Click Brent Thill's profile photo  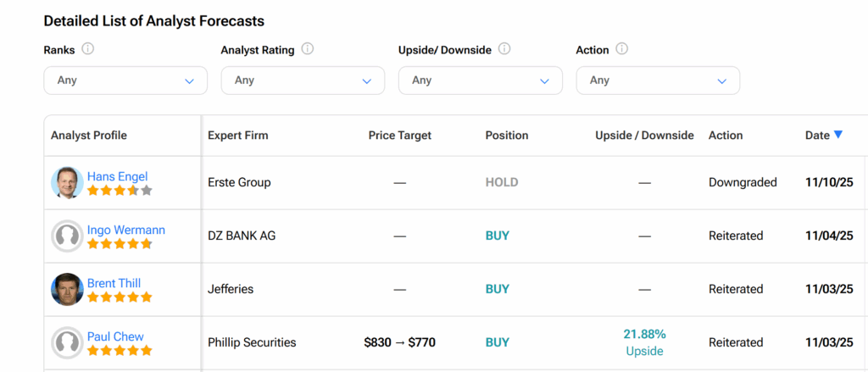click(x=67, y=289)
